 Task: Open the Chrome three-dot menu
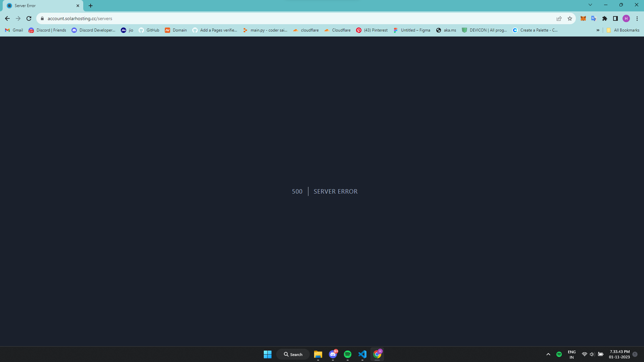(637, 18)
